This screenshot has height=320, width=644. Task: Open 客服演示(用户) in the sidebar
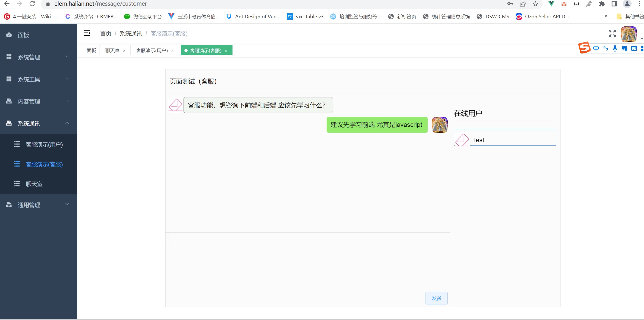pos(44,144)
